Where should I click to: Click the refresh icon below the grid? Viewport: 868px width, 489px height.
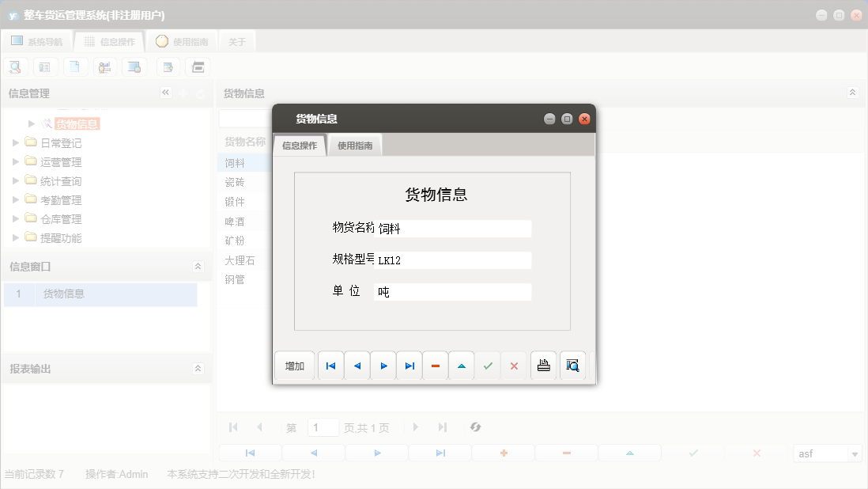coord(475,426)
